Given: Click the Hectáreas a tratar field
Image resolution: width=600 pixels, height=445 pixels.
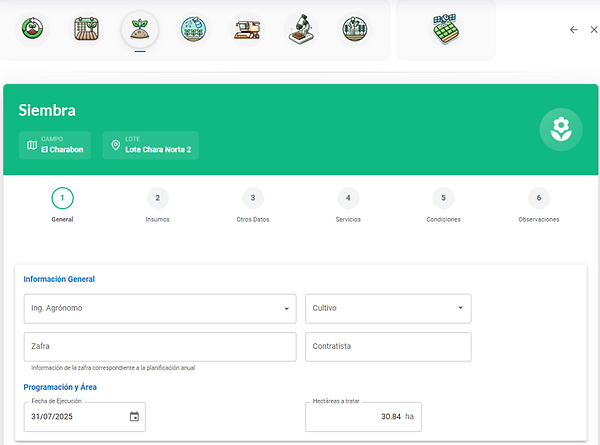Looking at the screenshot, I should [363, 417].
